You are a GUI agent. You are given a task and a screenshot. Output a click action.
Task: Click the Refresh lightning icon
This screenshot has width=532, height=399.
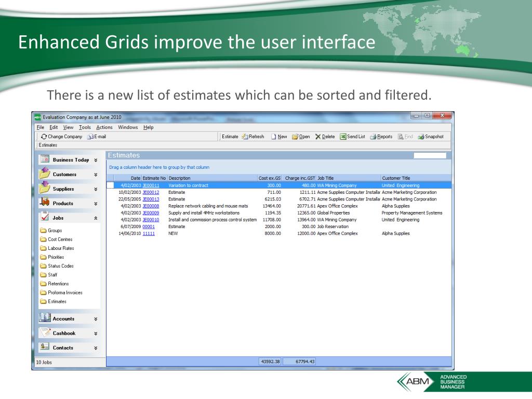pyautogui.click(x=245, y=137)
